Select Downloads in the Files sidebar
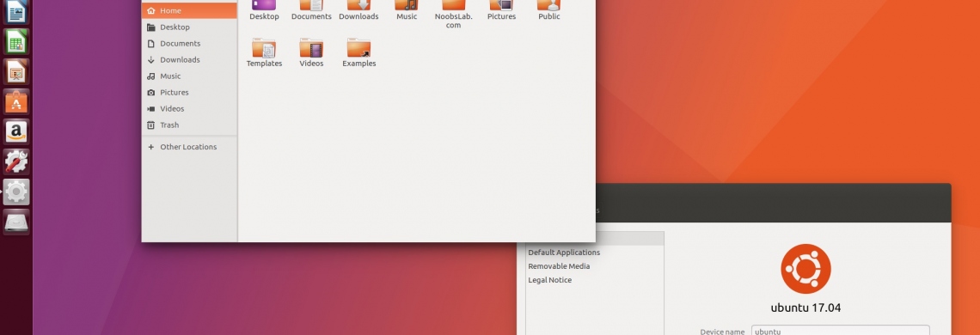This screenshot has height=335, width=980. (x=189, y=59)
